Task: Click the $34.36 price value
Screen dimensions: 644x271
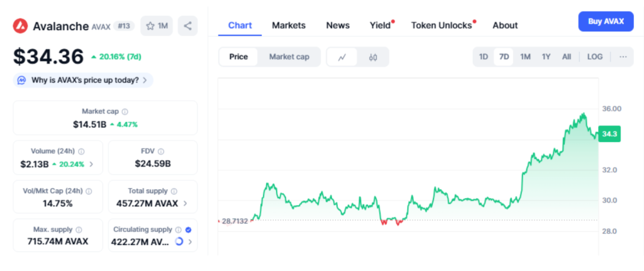Action: click(48, 56)
